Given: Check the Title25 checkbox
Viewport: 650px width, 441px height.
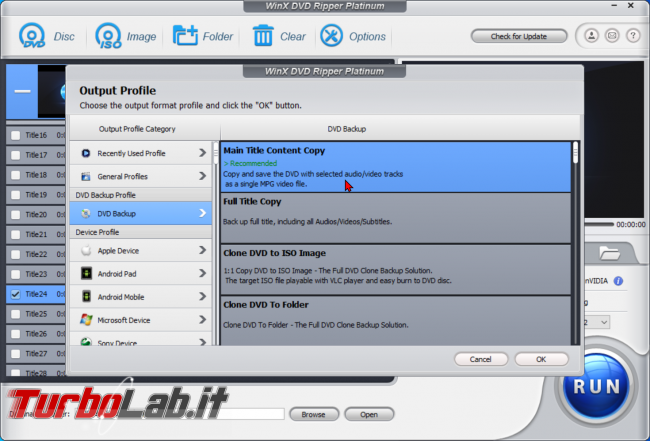Looking at the screenshot, I should click(x=15, y=314).
